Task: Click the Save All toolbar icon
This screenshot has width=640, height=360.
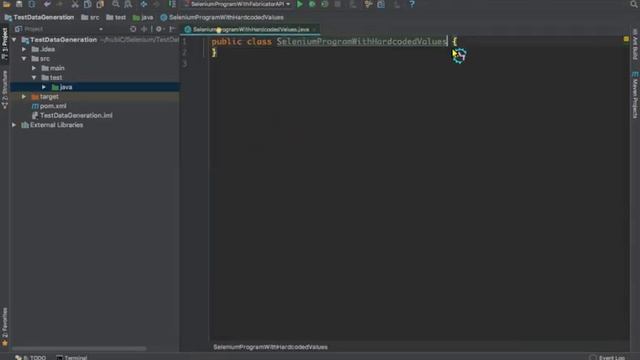Action: click(x=19, y=4)
